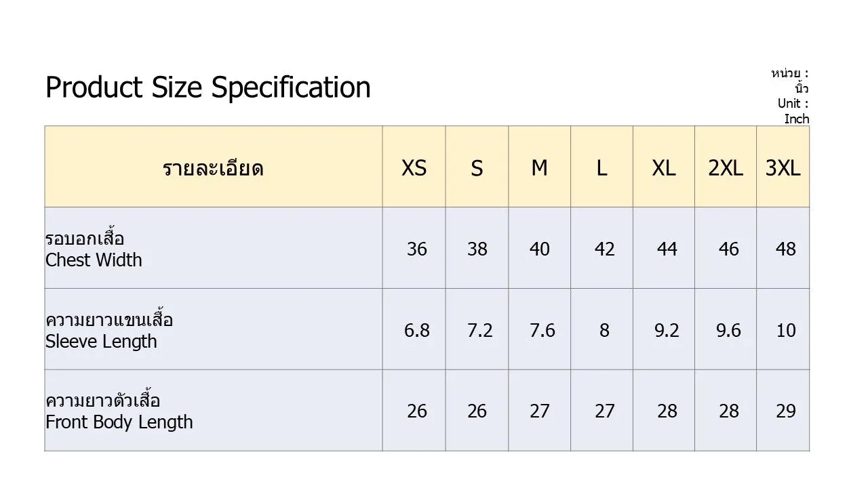This screenshot has width=868, height=488.
Task: Click sleeve length value 9.2 for XL
Action: point(667,331)
